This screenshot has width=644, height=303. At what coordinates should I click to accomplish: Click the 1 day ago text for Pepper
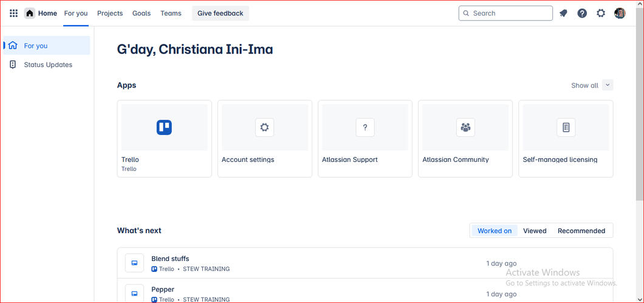(x=501, y=294)
